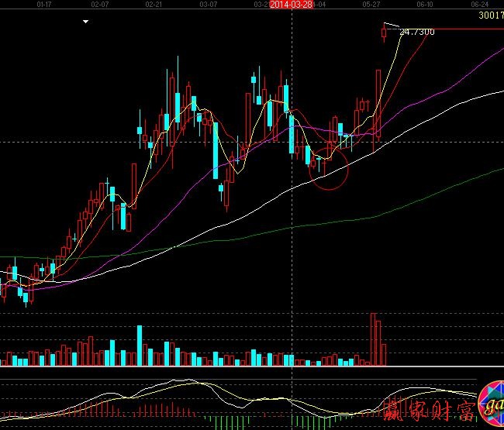Select the 06-24 date on time axis
504x430 pixels.
pos(480,5)
